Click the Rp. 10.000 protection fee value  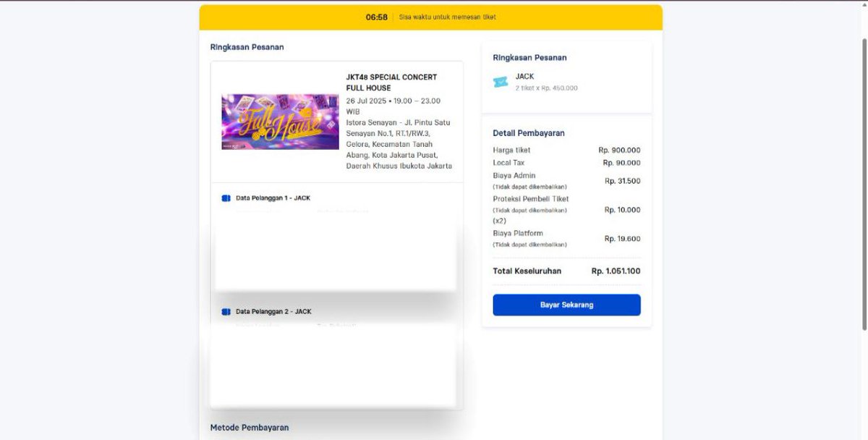pyautogui.click(x=622, y=210)
